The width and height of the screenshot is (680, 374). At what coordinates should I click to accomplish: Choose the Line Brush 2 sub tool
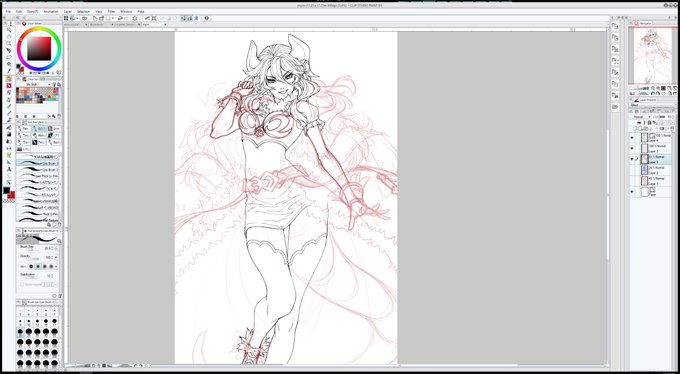[x=38, y=170]
